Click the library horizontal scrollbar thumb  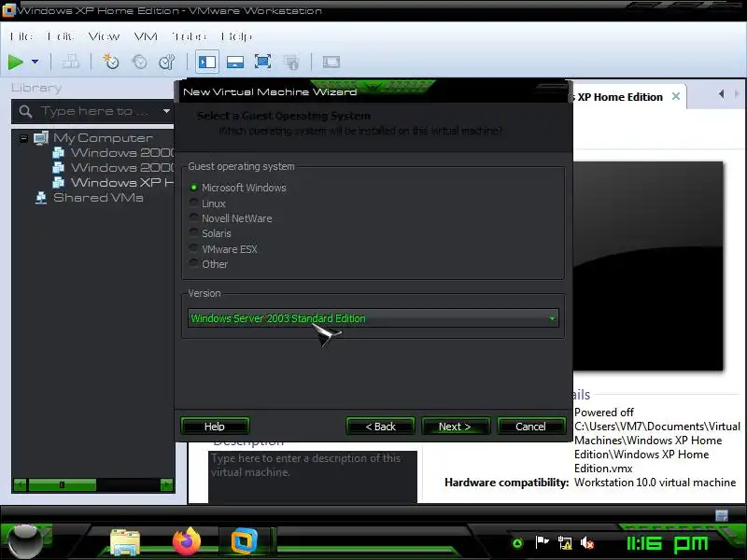(62, 485)
